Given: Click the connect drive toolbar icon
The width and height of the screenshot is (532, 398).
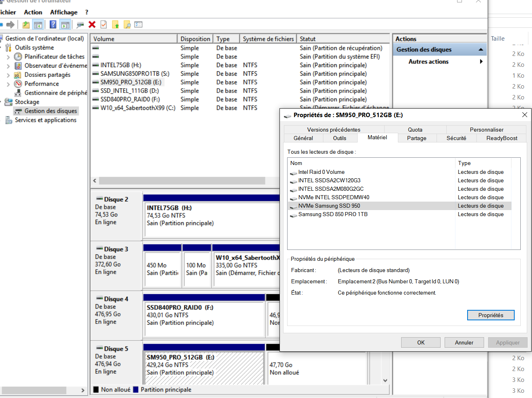Looking at the screenshot, I should (80, 25).
